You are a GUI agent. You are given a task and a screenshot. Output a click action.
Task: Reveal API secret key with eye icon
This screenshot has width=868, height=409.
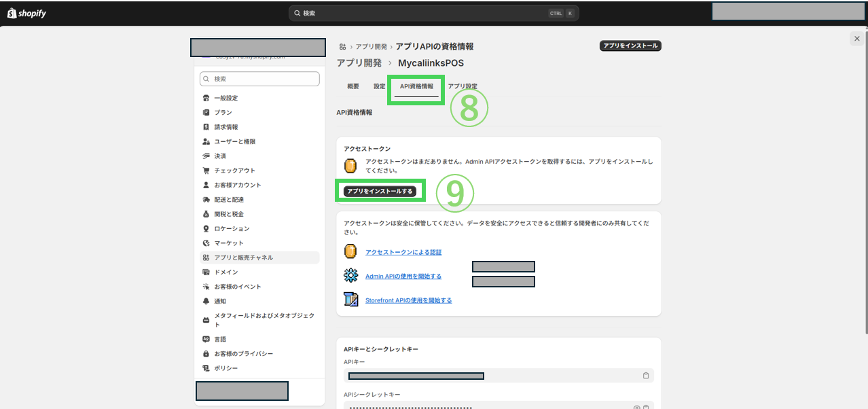pos(636,407)
